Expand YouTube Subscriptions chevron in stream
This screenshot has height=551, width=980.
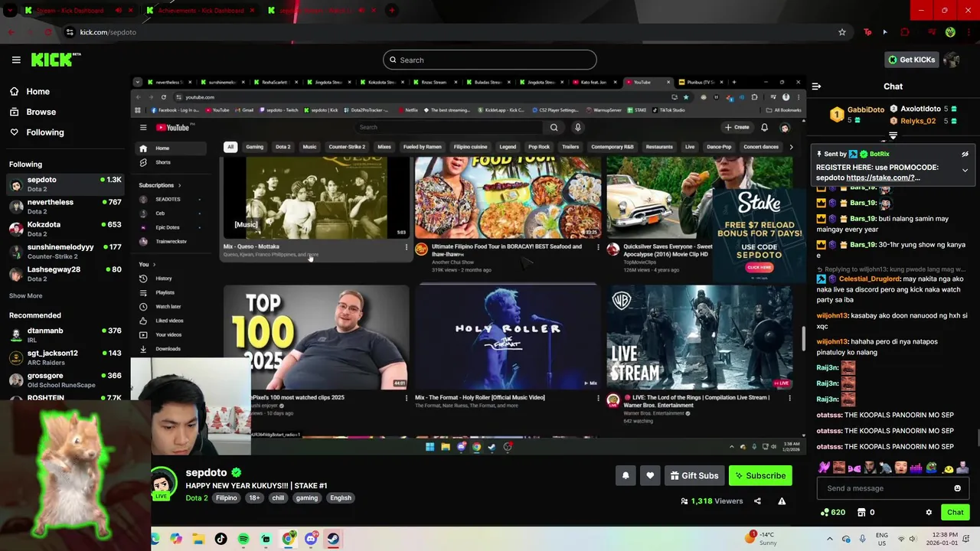(x=180, y=185)
